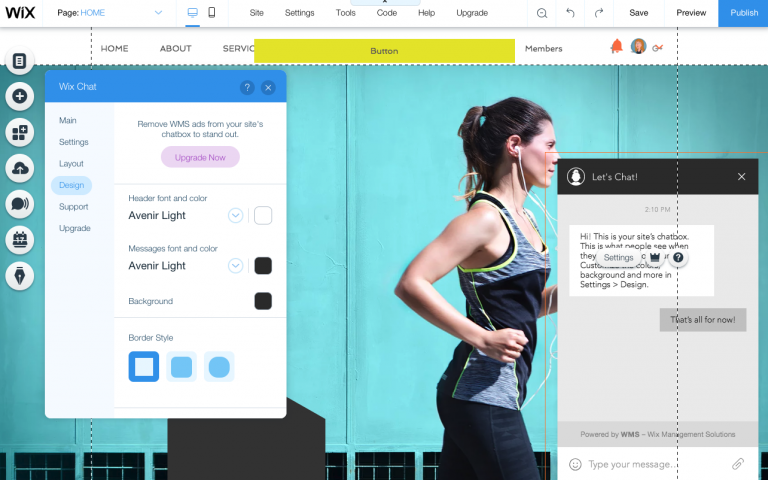Switch to Main tab in Wix Chat

click(68, 120)
